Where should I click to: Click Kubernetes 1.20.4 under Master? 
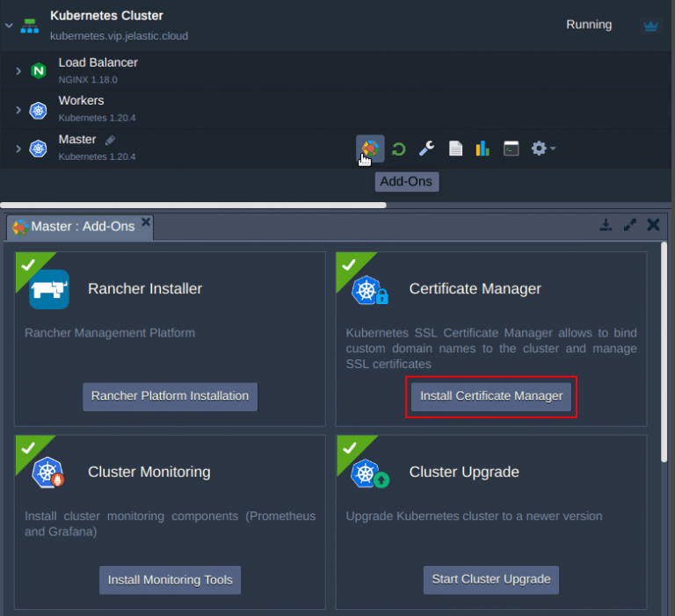pyautogui.click(x=97, y=156)
